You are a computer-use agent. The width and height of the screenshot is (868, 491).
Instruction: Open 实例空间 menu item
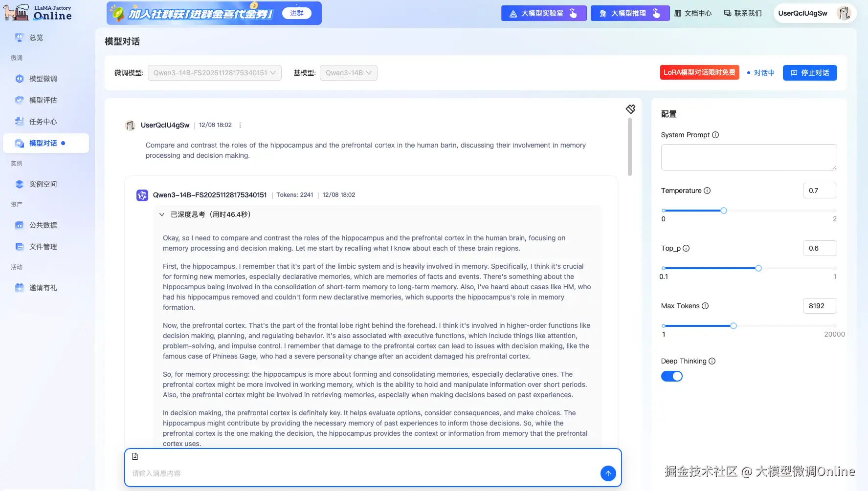(46, 184)
